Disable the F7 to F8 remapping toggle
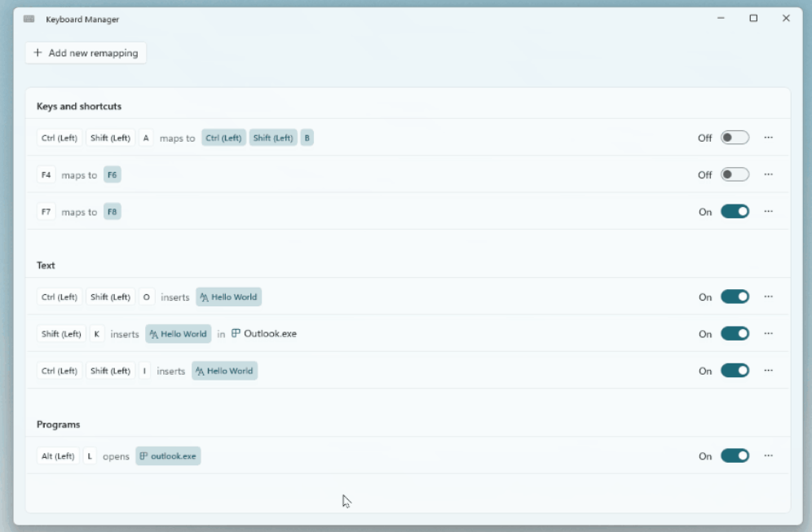Screen dimensions: 812x532 [735, 212]
